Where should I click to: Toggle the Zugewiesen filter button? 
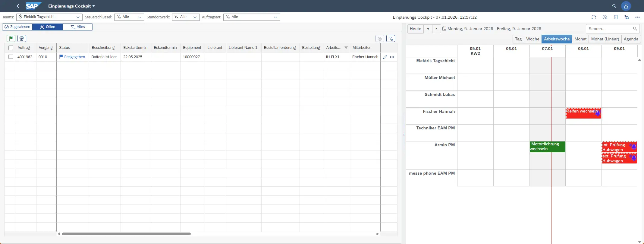click(17, 27)
